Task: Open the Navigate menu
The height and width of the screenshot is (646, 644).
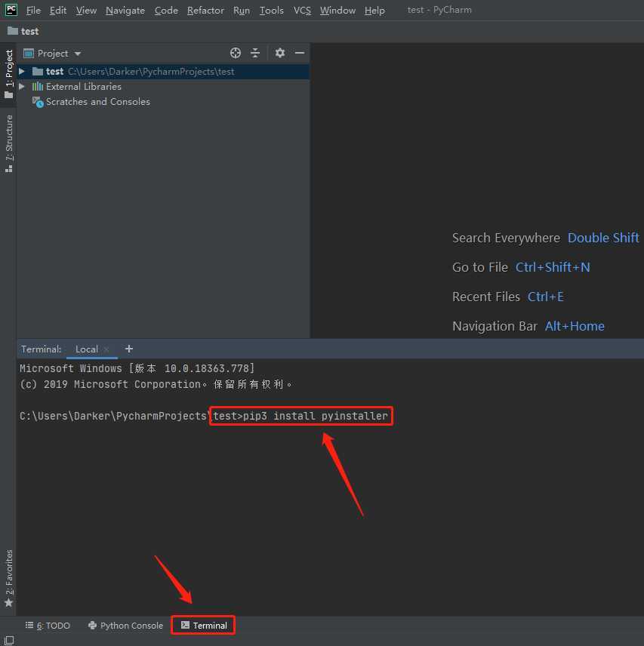Action: point(125,11)
